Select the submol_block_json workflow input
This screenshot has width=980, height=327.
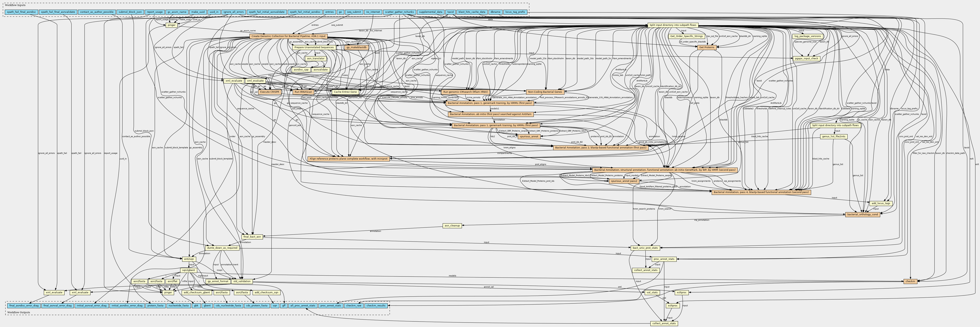pos(130,12)
